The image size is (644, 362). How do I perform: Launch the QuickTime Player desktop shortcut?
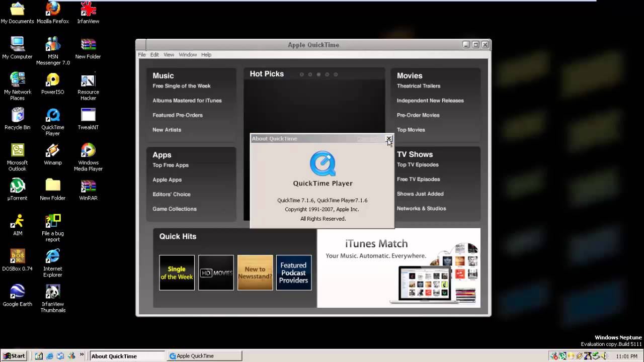(53, 122)
